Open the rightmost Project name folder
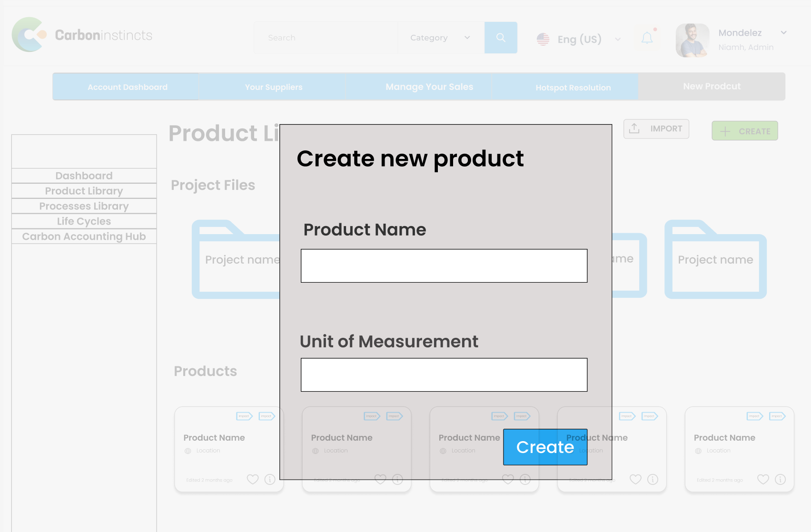This screenshot has width=811, height=532. click(715, 259)
